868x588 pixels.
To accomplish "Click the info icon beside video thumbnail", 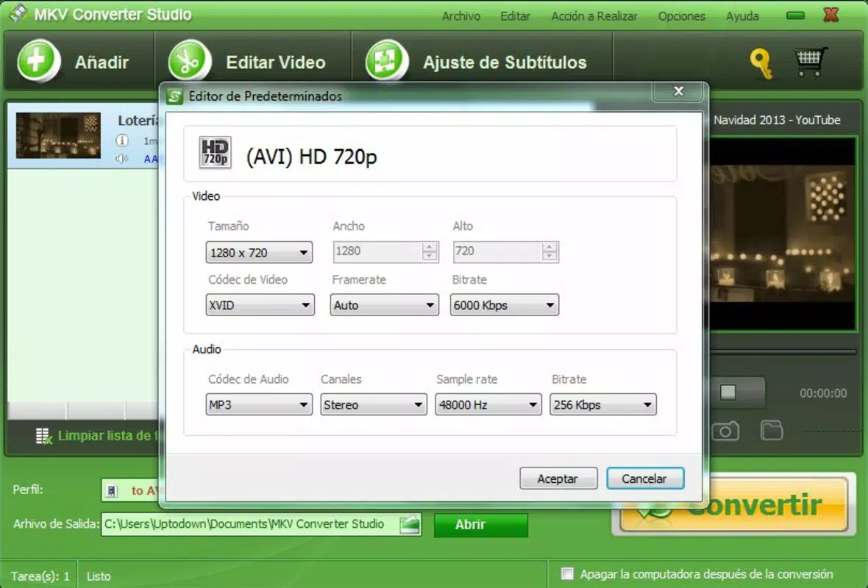I will pos(122,140).
